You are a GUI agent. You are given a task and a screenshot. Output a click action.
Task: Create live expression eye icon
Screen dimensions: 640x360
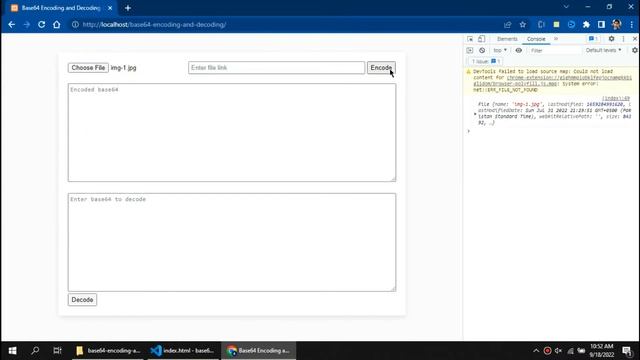[x=518, y=50]
